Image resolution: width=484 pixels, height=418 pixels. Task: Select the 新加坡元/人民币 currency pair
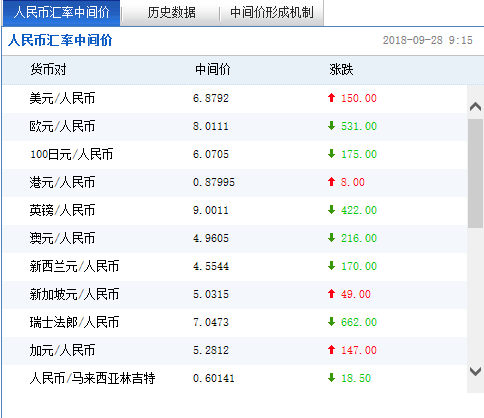74,294
